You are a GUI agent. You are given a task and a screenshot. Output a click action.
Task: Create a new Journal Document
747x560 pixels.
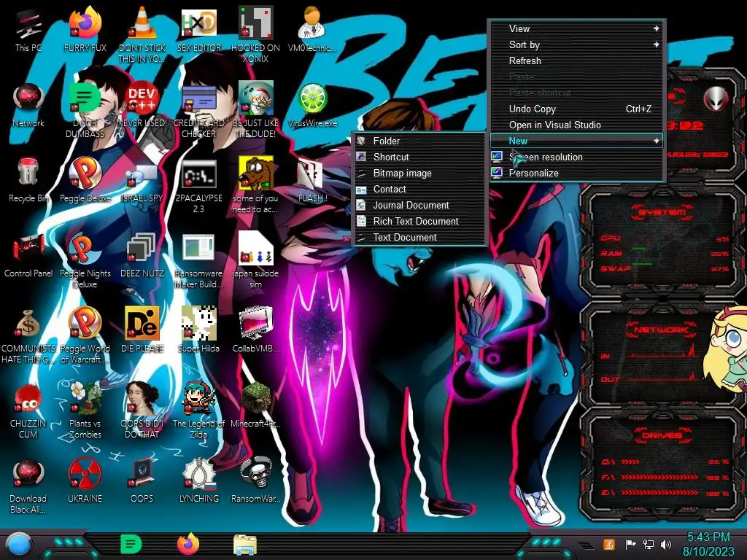click(419, 205)
